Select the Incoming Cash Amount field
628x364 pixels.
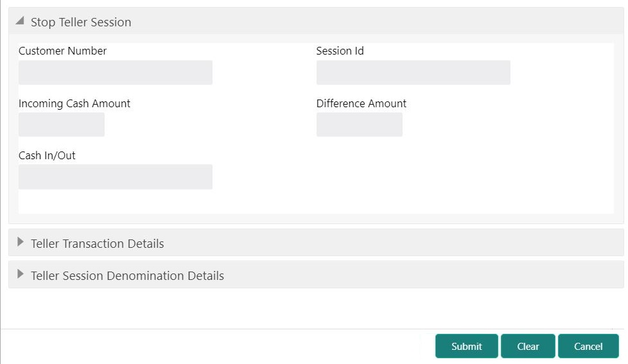coord(62,125)
